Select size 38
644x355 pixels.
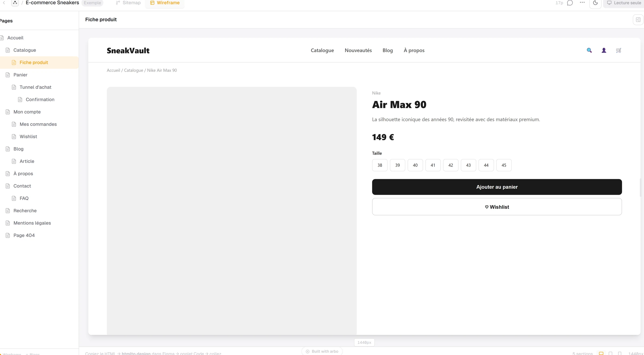pyautogui.click(x=380, y=165)
